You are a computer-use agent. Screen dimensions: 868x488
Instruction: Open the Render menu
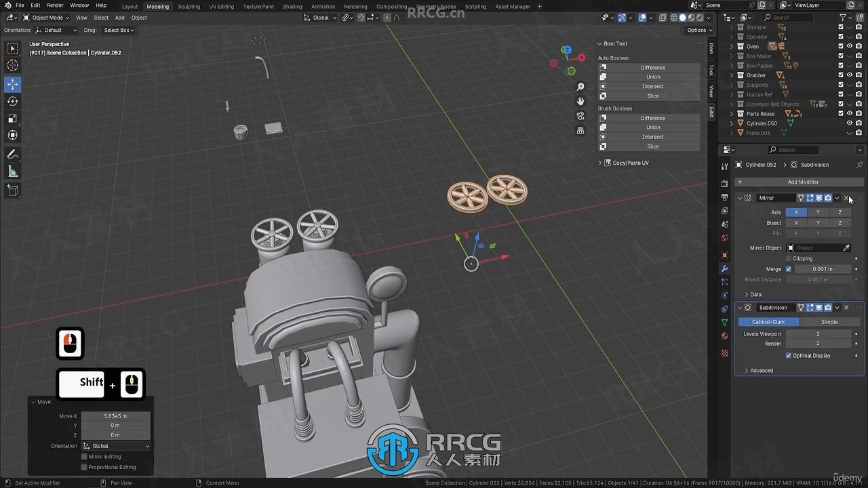55,5
